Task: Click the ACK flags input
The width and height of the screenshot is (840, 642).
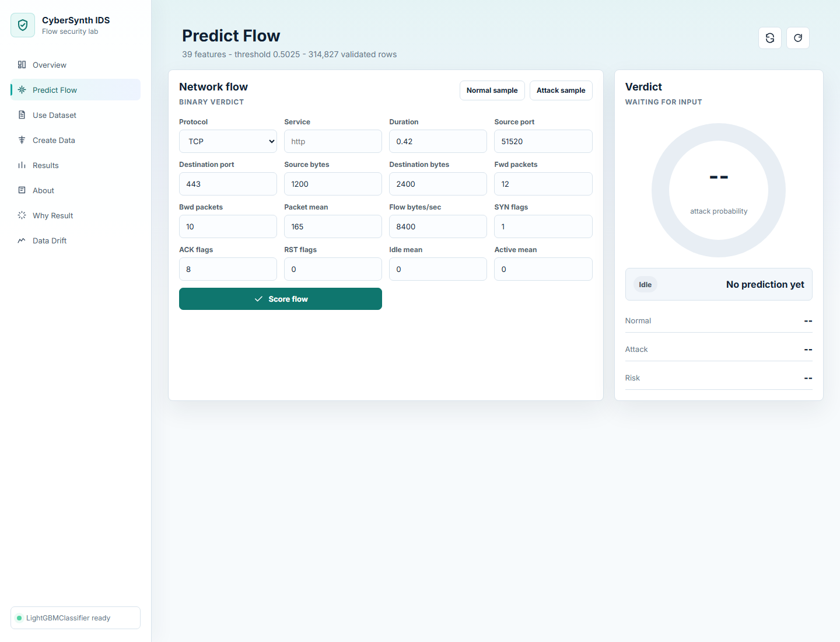Action: (228, 269)
